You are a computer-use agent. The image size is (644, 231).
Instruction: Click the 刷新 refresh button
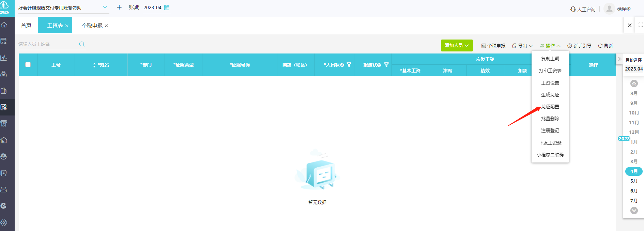coord(605,46)
